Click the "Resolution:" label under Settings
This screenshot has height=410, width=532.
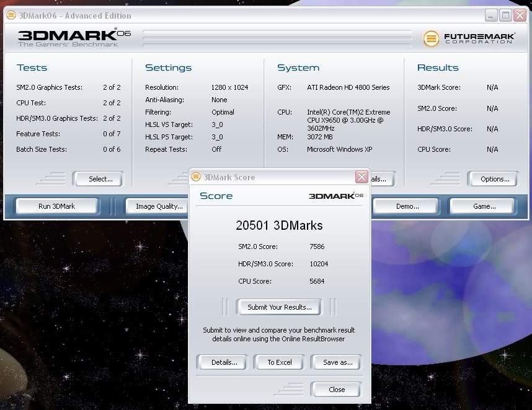tap(162, 87)
